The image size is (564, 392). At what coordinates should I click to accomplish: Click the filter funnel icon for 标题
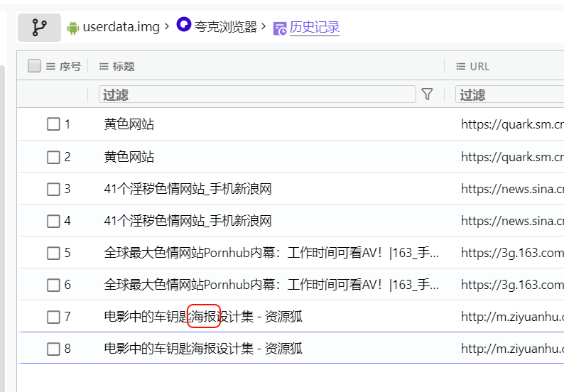tap(427, 94)
